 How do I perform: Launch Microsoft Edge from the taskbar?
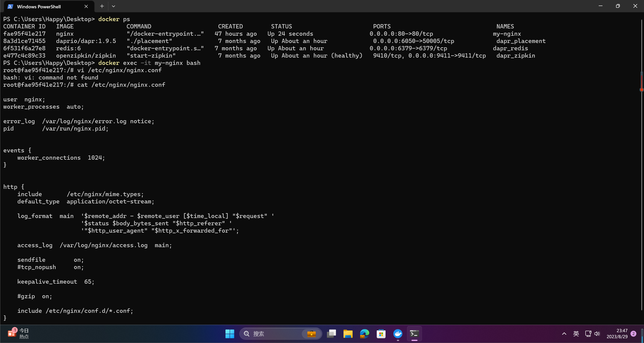[x=364, y=334]
